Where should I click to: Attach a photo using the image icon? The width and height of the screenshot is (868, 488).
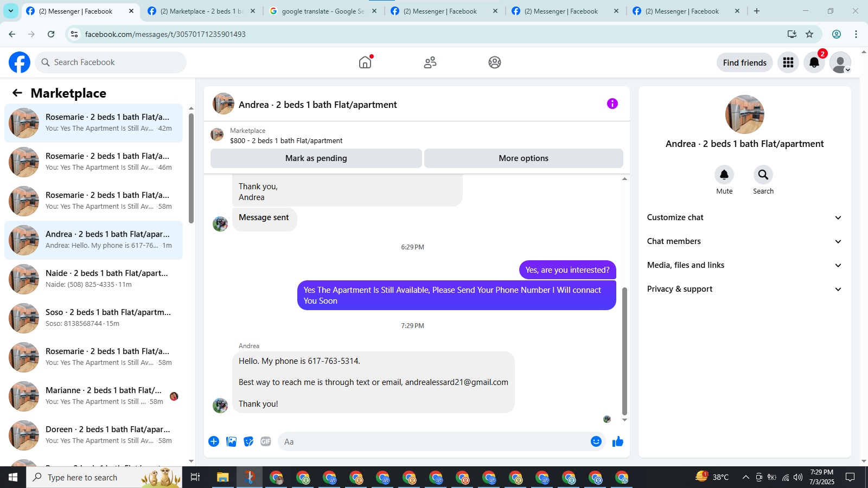(x=232, y=441)
